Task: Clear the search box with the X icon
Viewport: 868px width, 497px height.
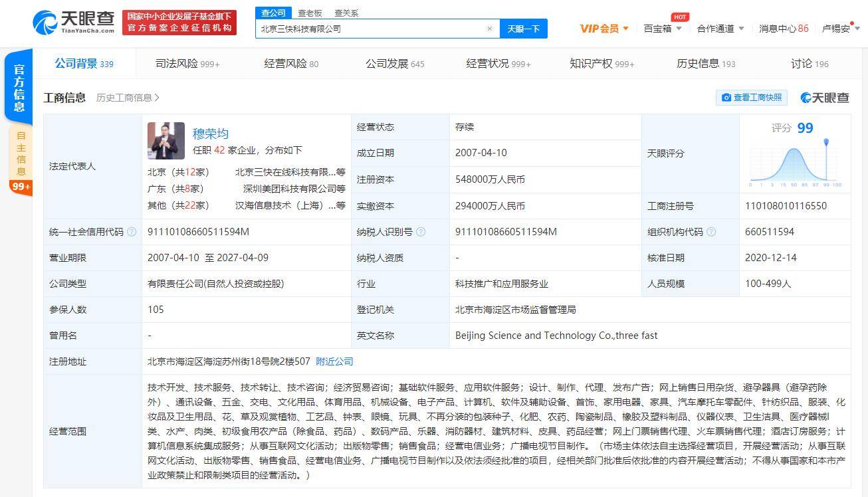Action: pos(490,29)
